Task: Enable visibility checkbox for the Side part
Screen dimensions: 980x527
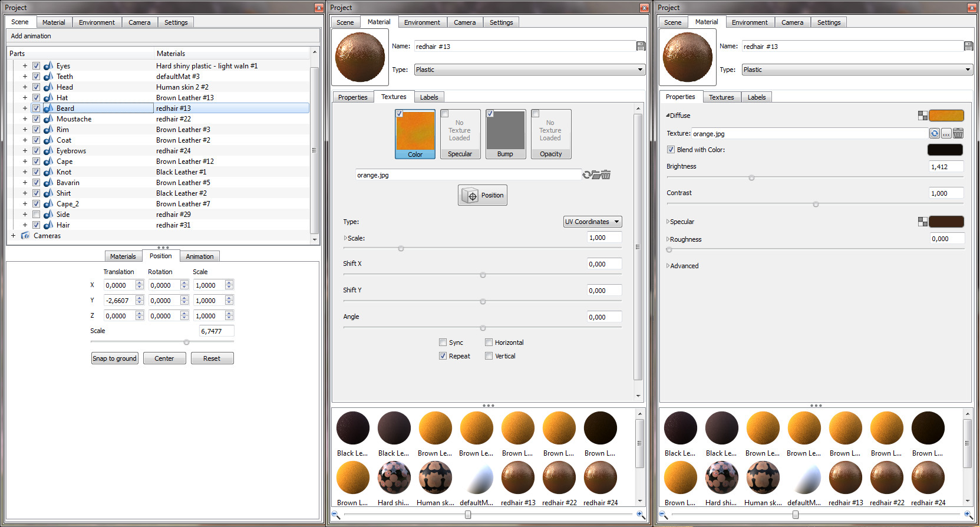Action: click(x=37, y=215)
